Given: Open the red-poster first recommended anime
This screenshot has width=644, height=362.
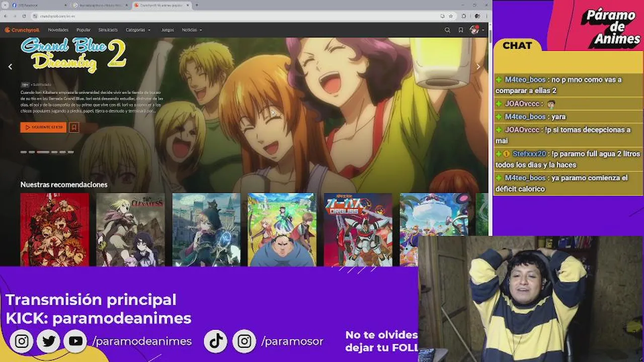Looking at the screenshot, I should 54,230.
